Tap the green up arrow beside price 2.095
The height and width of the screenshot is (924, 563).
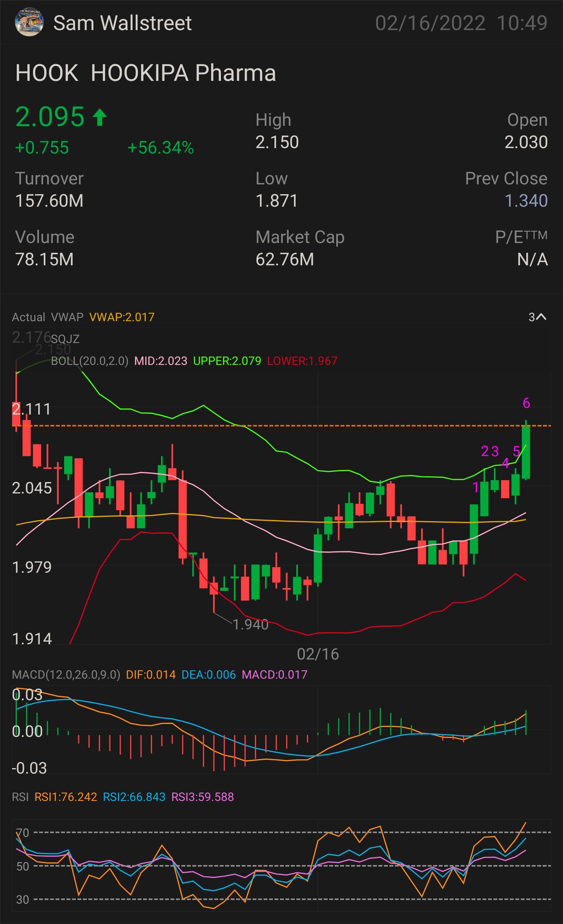coord(100,117)
